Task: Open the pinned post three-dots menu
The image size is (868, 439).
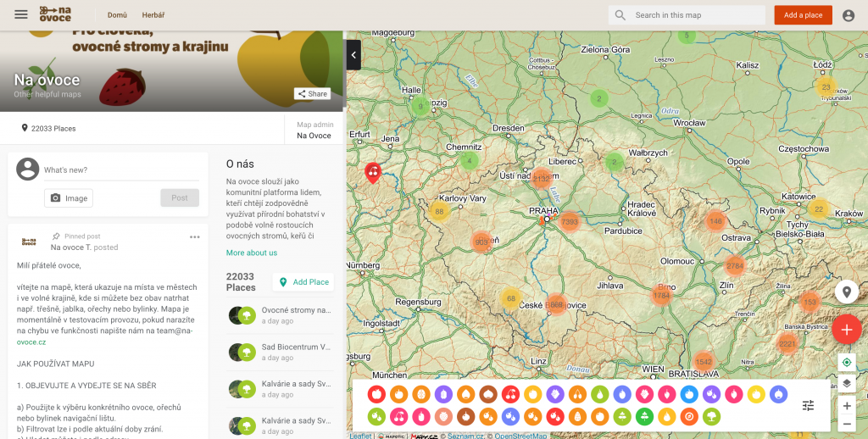Action: 195,237
